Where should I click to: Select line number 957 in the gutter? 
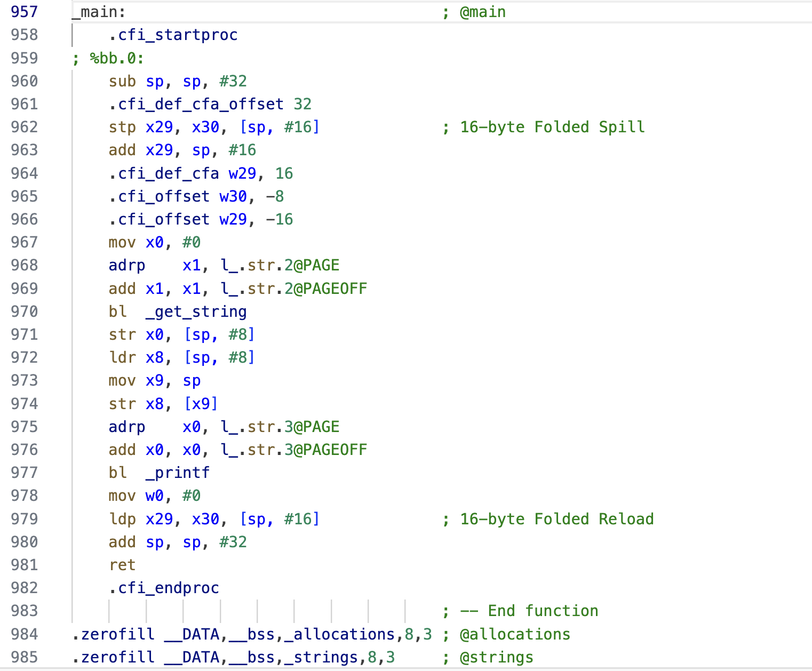pos(25,12)
